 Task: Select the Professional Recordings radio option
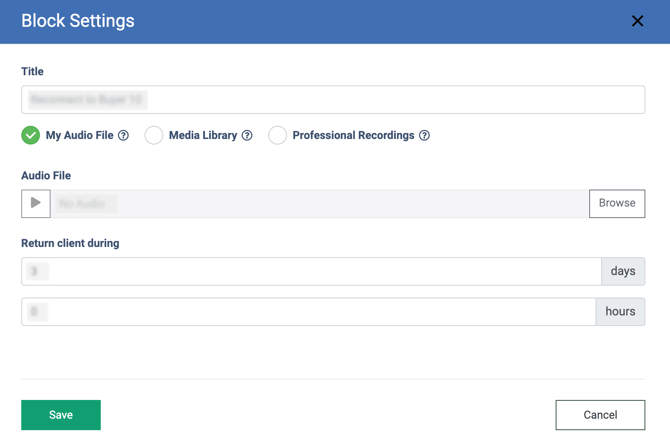point(277,135)
